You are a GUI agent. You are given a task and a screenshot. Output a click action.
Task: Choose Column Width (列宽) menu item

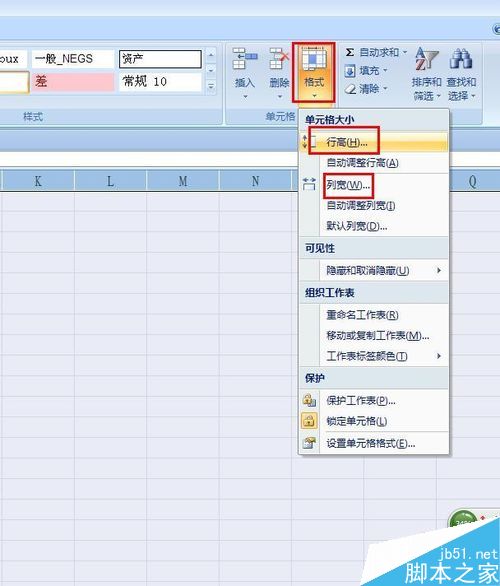coord(374,185)
